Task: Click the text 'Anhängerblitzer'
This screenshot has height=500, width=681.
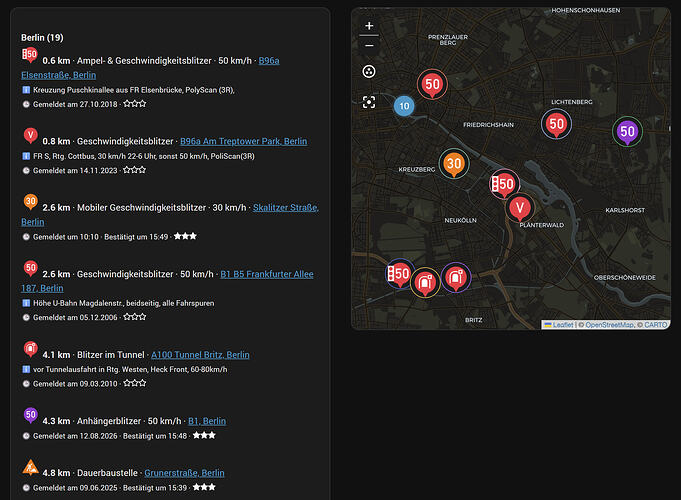Action: point(109,421)
